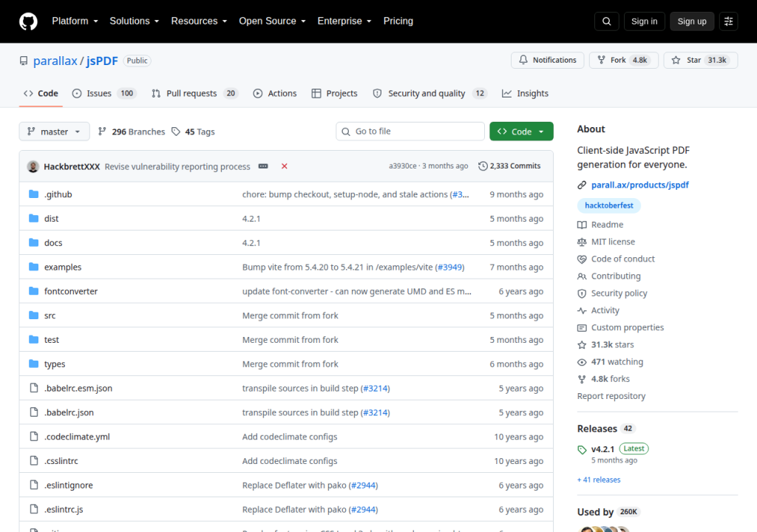Image resolution: width=757 pixels, height=532 pixels.
Task: Open the .eslintignore file
Action: (x=69, y=485)
